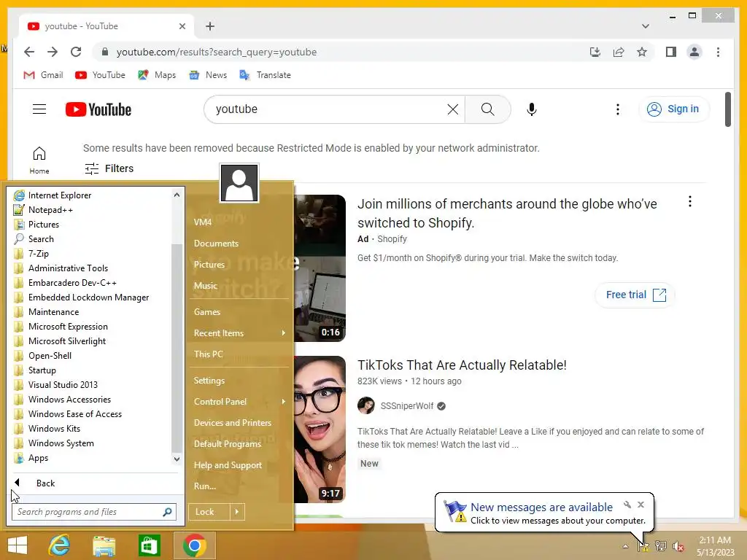
Task: Click the network tray icon
Action: (x=660, y=546)
